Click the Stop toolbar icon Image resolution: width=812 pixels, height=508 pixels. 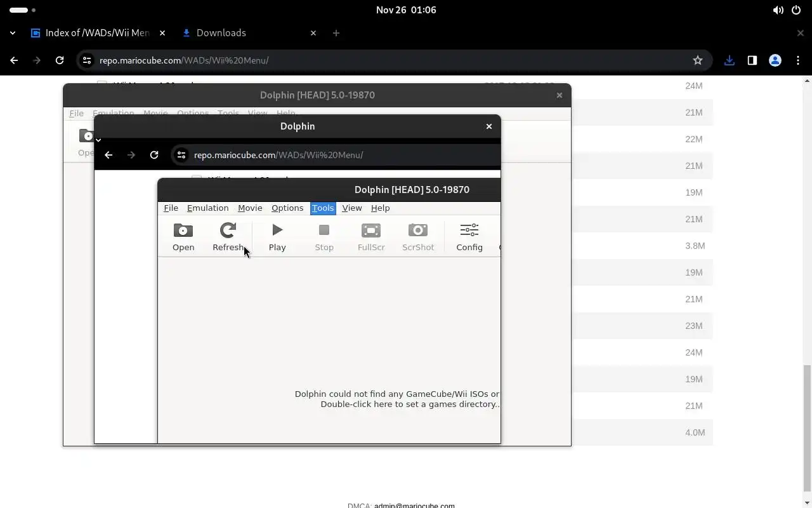(324, 237)
